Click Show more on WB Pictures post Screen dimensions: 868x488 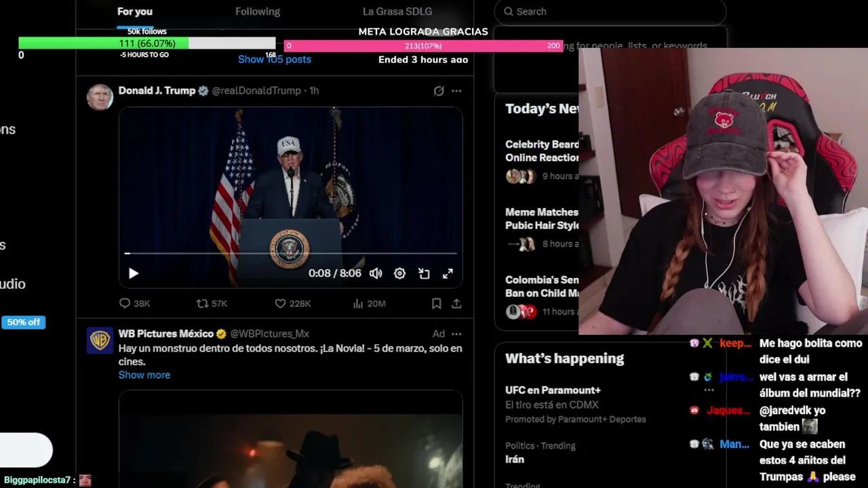[x=144, y=375]
